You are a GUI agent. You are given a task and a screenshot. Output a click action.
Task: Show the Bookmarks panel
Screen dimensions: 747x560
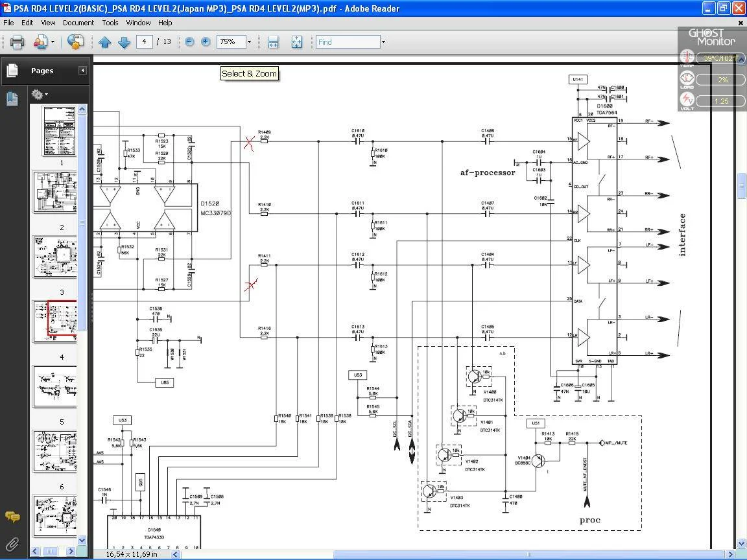tap(12, 98)
